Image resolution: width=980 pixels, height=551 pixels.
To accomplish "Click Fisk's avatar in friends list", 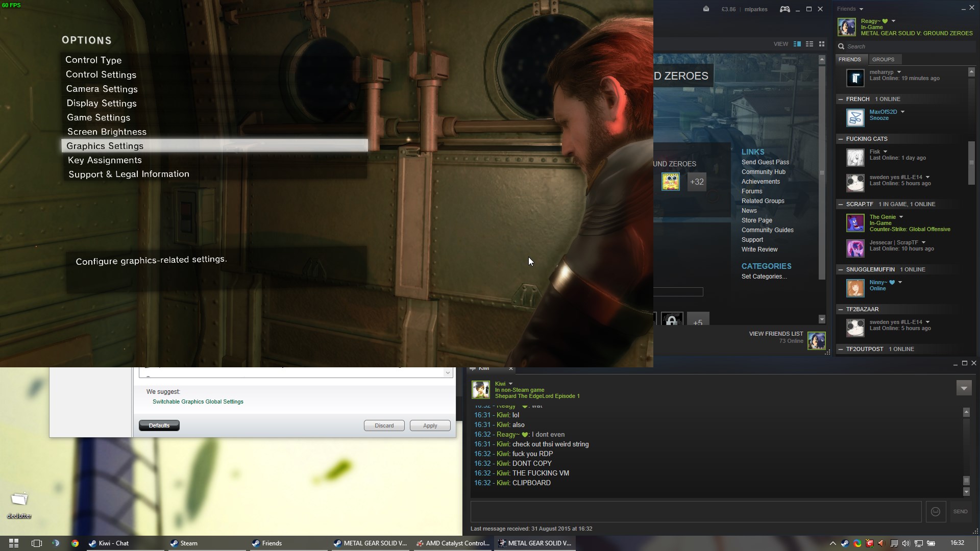I will [x=855, y=157].
